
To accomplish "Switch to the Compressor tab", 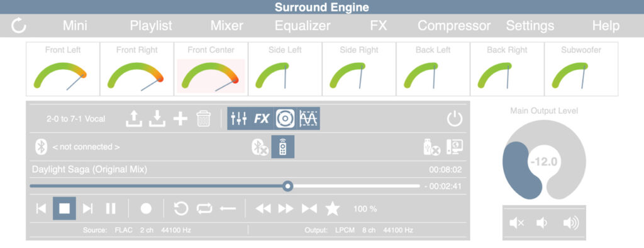I will 454,26.
